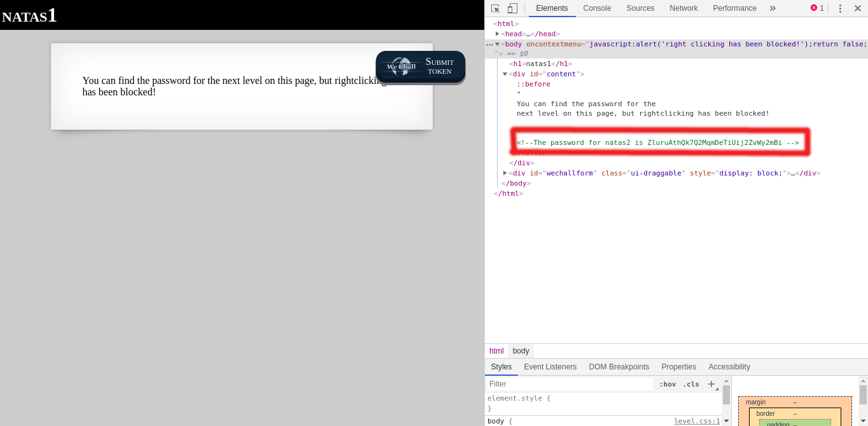Open the Properties pane tab
The height and width of the screenshot is (426, 868).
pos(679,367)
